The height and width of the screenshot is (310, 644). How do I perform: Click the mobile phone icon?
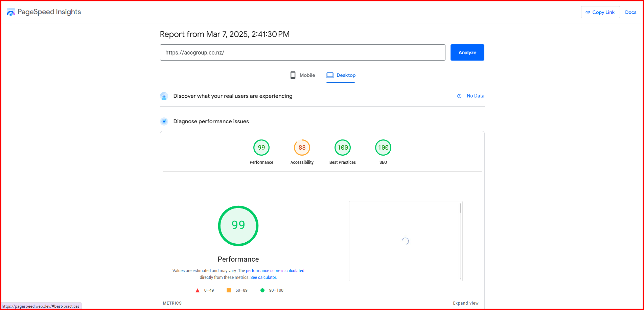tap(293, 75)
